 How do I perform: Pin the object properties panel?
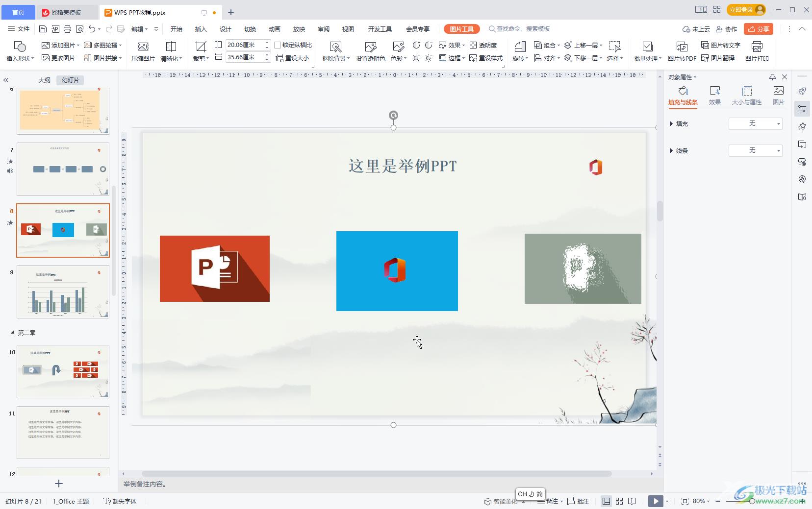[x=772, y=77]
